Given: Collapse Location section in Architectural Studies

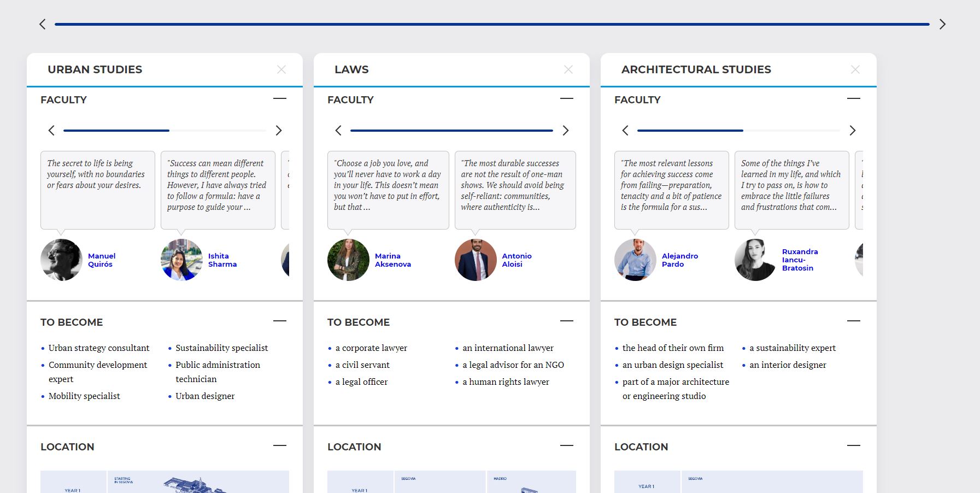Looking at the screenshot, I should (854, 446).
